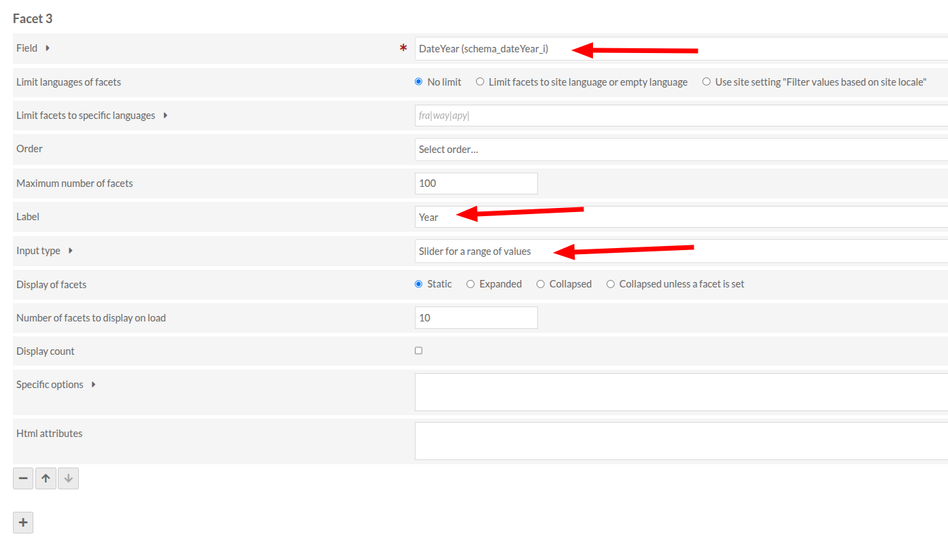
Task: Choose Use site setting filter option
Action: [707, 82]
